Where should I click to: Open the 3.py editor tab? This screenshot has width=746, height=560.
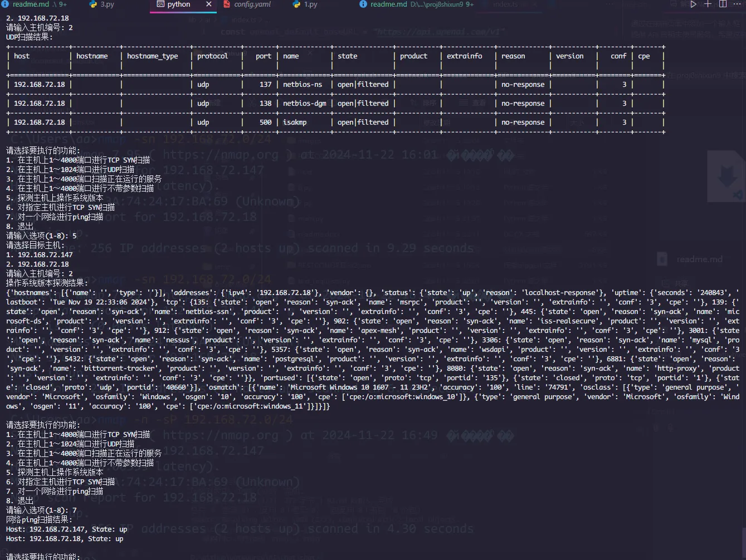point(102,4)
